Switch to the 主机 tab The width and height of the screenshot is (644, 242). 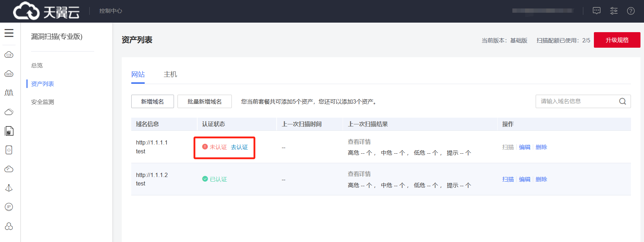coord(170,74)
